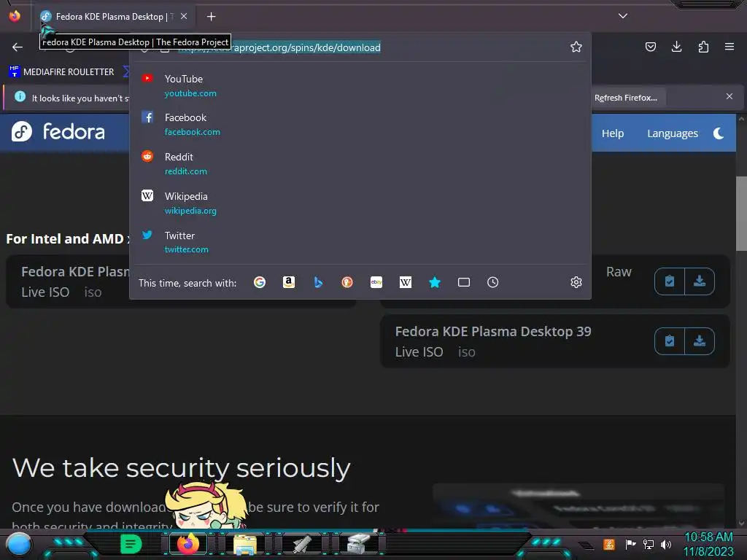Open the Extensions puzzle icon
747x560 pixels.
(703, 47)
